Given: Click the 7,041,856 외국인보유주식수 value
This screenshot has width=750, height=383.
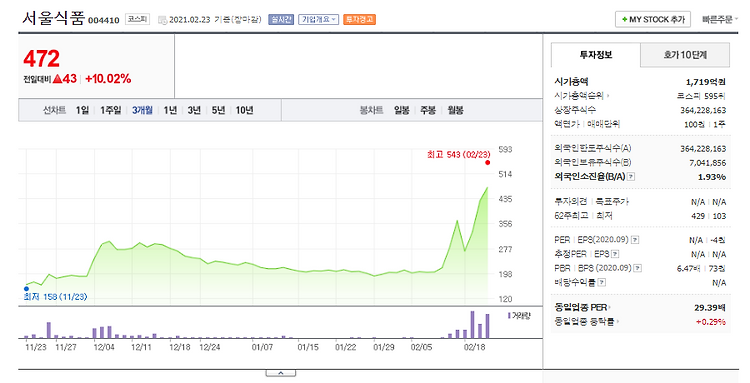Looking at the screenshot, I should click(x=707, y=163).
